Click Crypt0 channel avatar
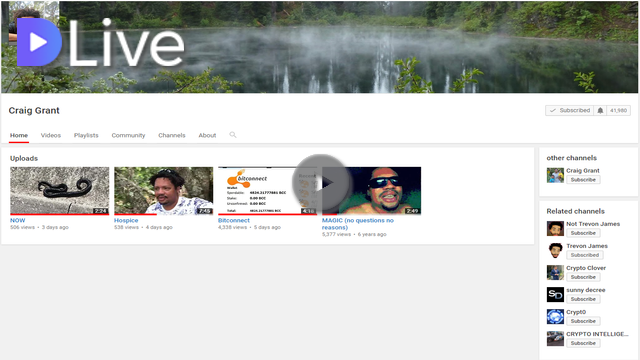Screen dimensions: 640x360 [555, 317]
